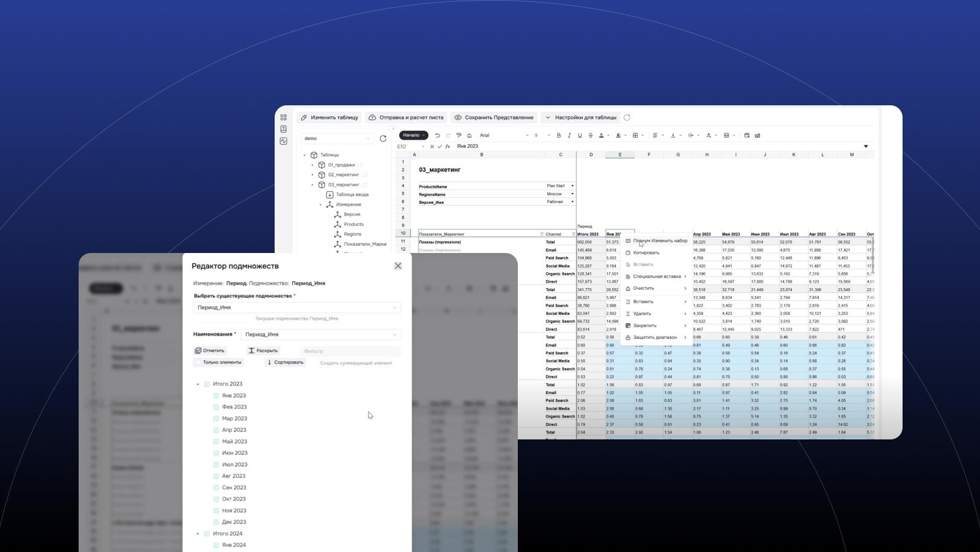Open the top grid icon in sidebar
Screen dimensions: 980x552
point(283,117)
